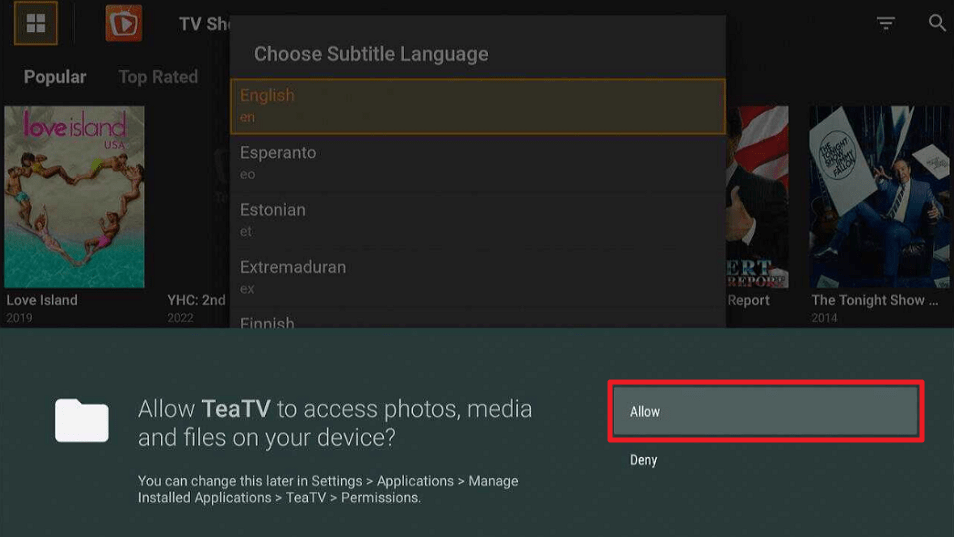Open The Tonight Show poster
954x537 pixels.
tap(879, 196)
